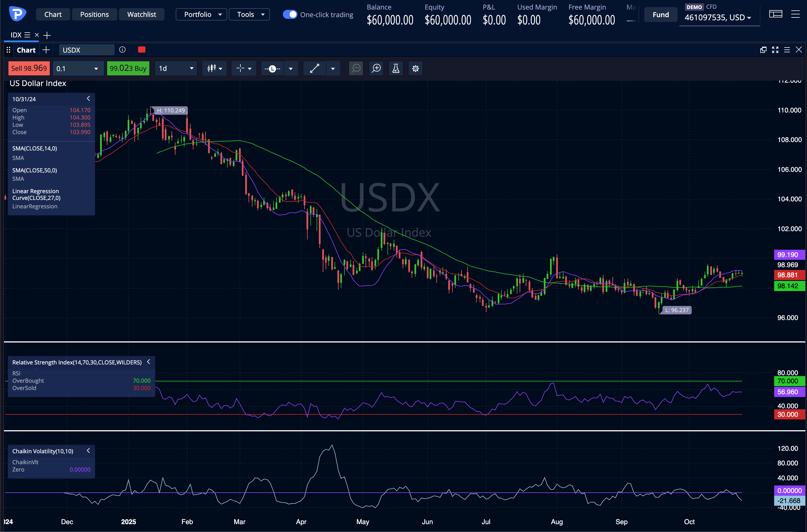This screenshot has height=532, width=807.
Task: Select the trend line drawing tool
Action: pos(314,69)
